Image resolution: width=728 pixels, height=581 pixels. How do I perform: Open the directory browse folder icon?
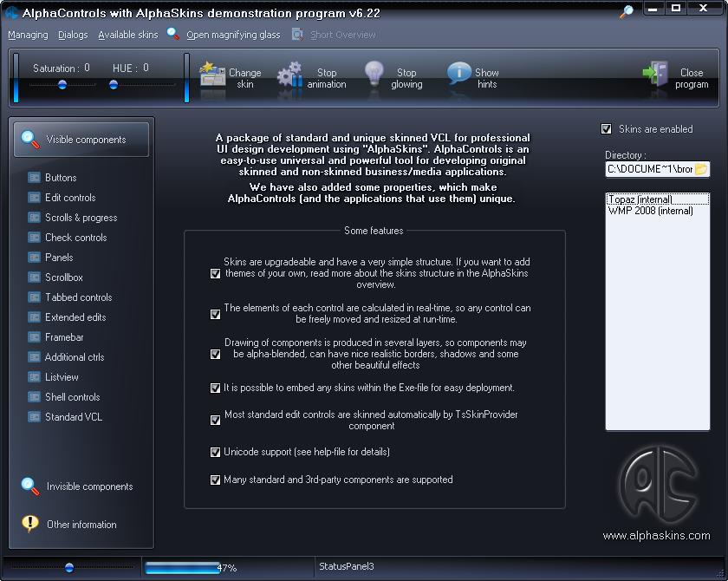701,169
